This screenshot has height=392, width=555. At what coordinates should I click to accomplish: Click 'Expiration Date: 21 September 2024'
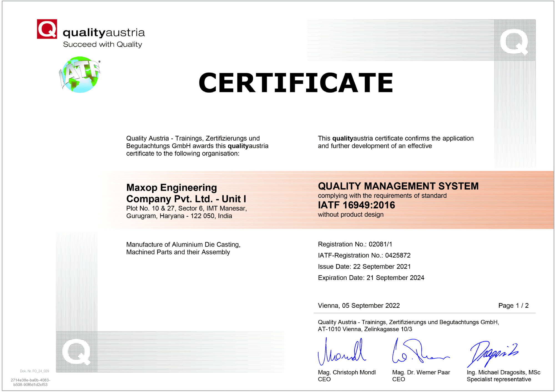click(371, 278)
